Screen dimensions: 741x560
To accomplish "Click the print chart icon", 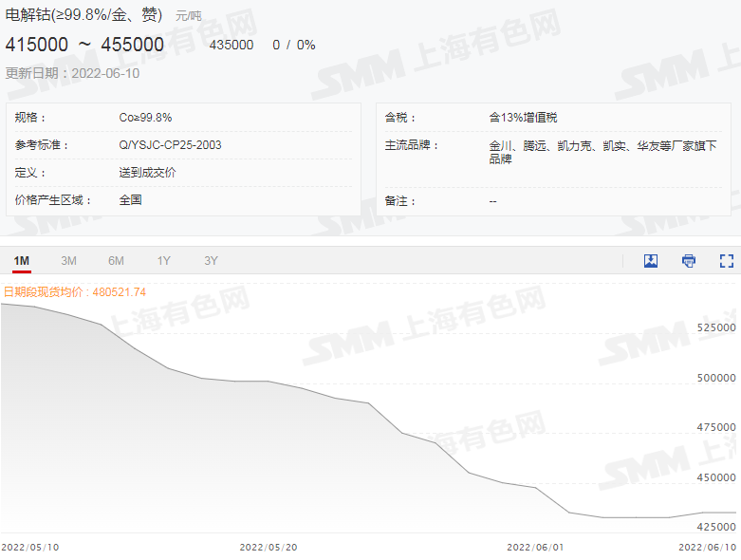I will point(689,261).
